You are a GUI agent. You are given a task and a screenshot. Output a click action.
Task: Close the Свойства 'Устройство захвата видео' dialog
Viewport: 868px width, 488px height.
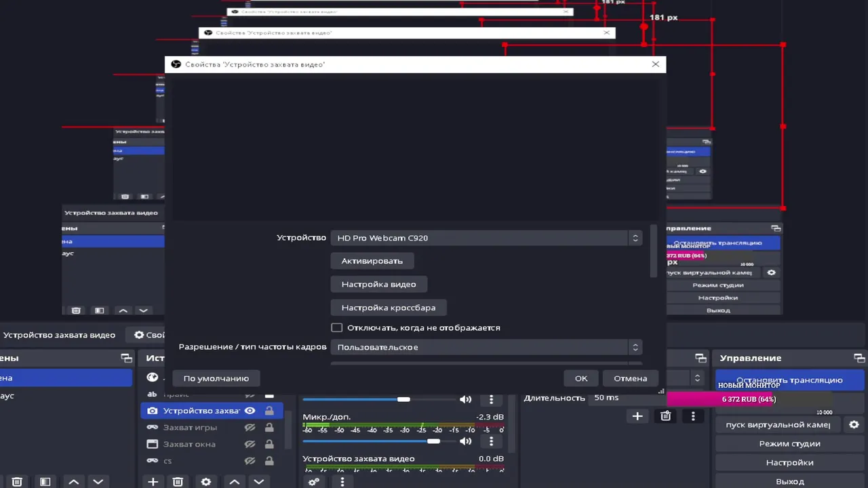click(655, 64)
